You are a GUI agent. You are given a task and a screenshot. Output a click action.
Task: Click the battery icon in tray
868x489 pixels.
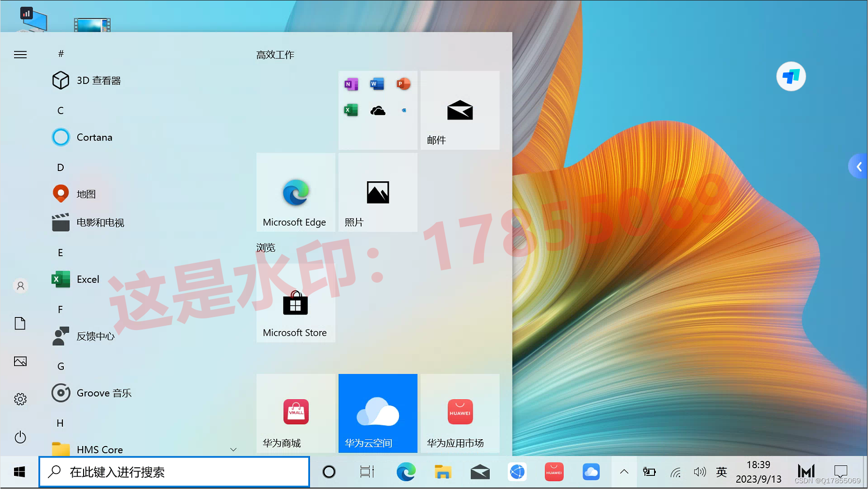tap(650, 472)
